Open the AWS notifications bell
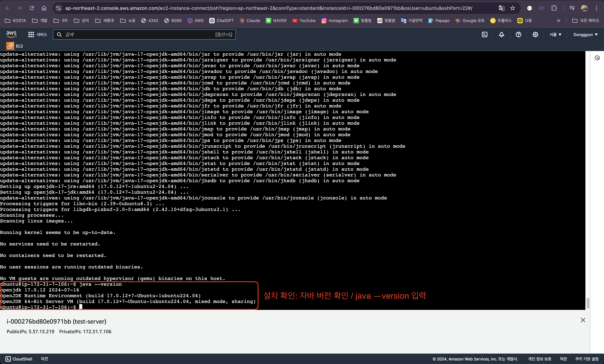604x364 pixels. tap(501, 35)
